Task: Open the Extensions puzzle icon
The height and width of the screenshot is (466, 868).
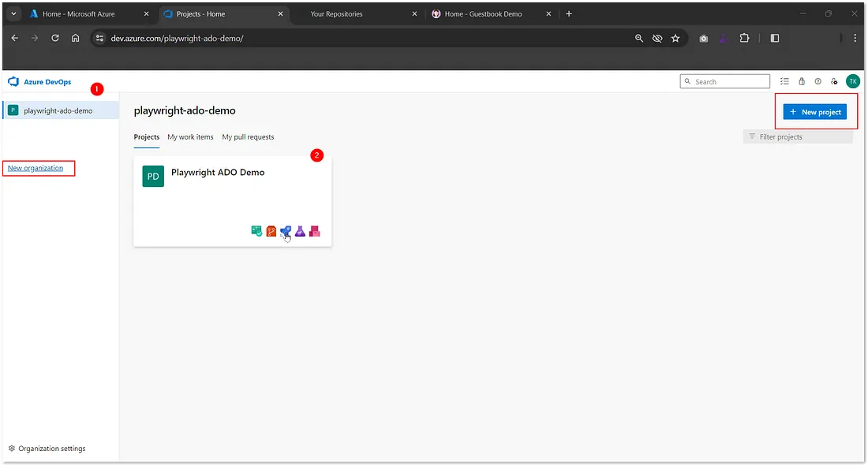Action: pyautogui.click(x=745, y=38)
